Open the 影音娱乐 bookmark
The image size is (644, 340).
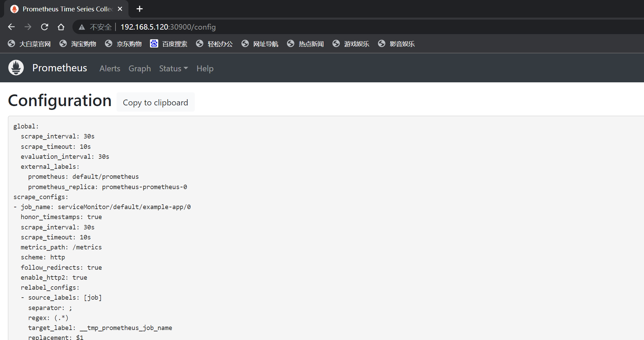pos(396,44)
